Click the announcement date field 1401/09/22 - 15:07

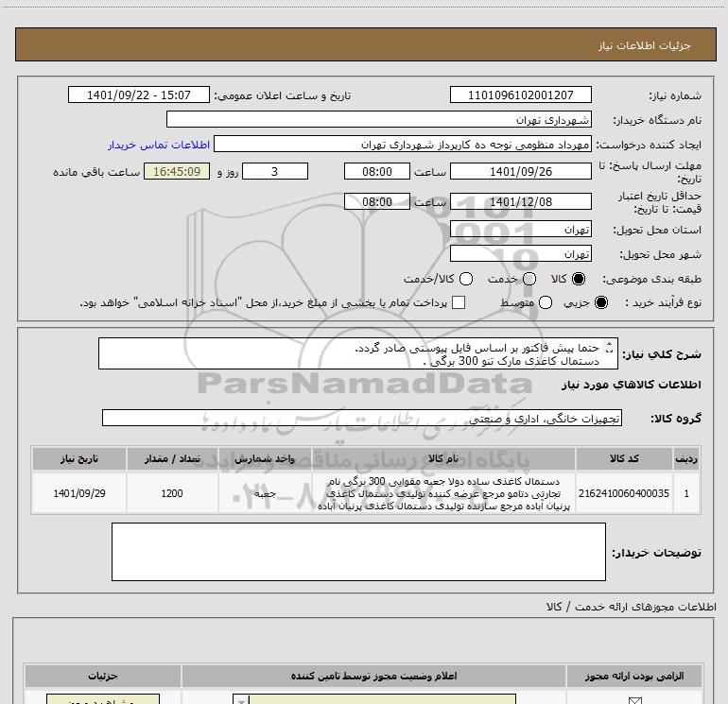pos(139,94)
